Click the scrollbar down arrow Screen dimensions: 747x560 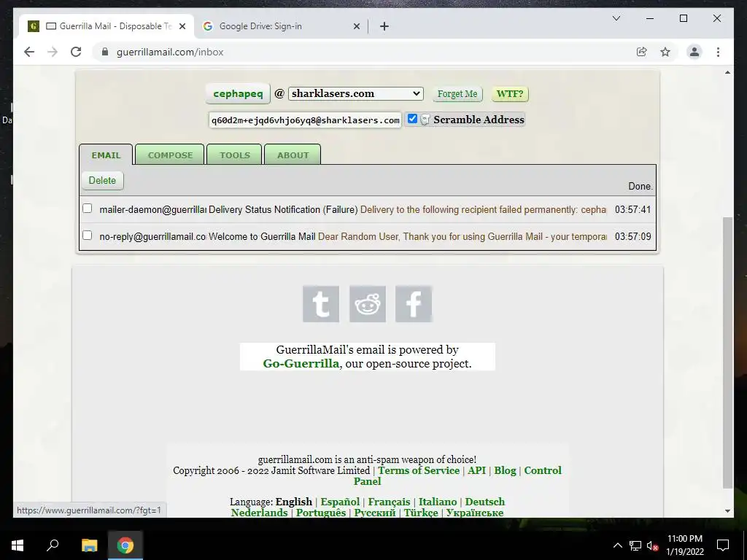tap(727, 511)
